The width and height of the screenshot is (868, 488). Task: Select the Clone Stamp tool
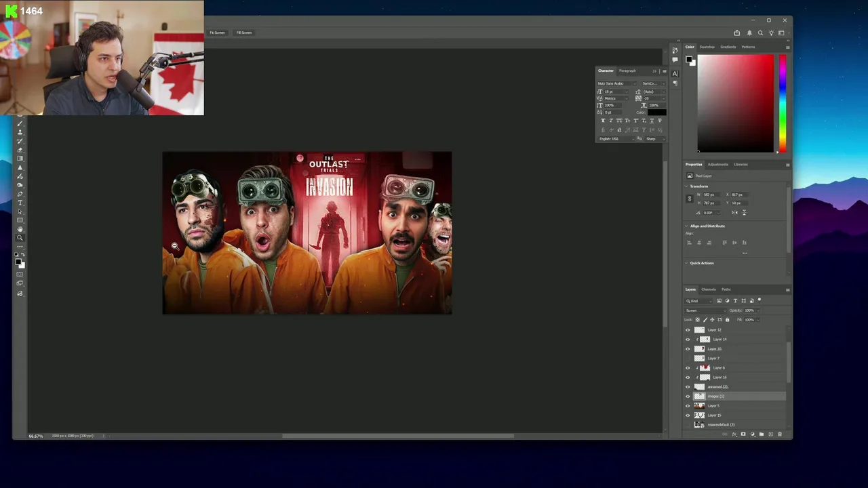tap(20, 132)
